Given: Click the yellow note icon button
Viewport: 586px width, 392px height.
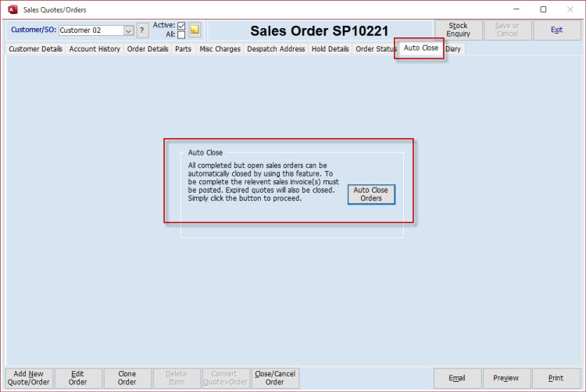Looking at the screenshot, I should (x=195, y=30).
